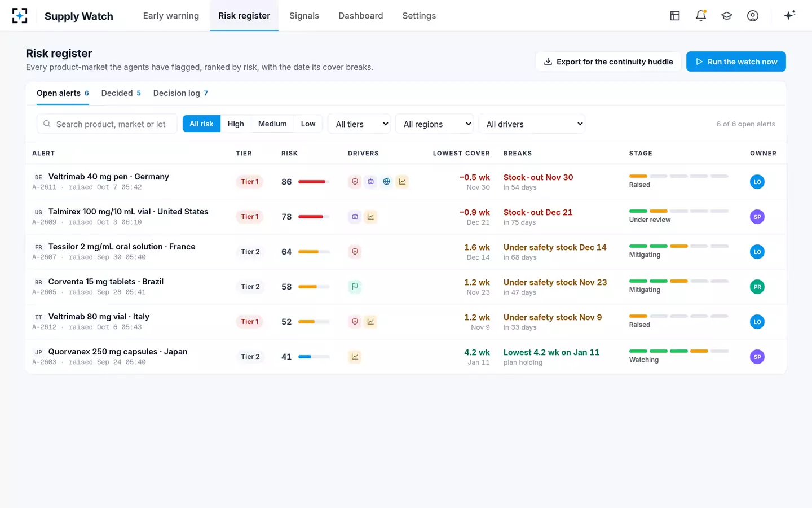
Task: Open the Quorvanex 250 mg capsules Japan alert
Action: click(406, 357)
